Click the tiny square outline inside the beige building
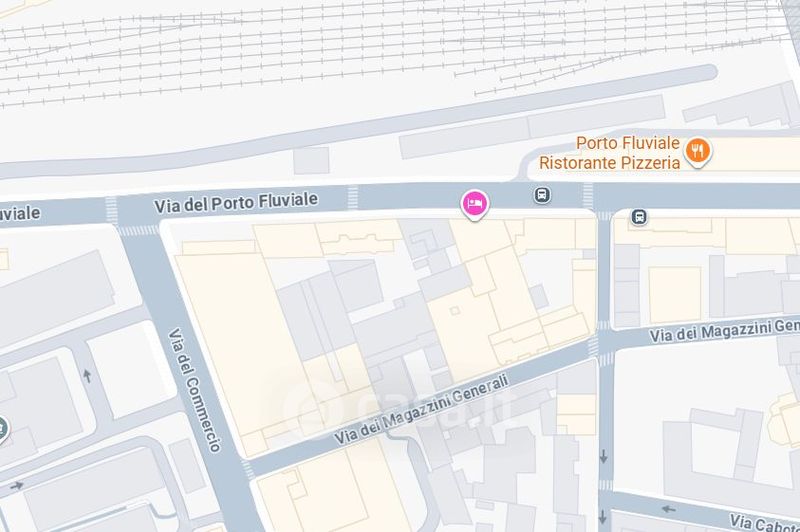Image resolution: width=800 pixels, height=532 pixels. (455, 311)
